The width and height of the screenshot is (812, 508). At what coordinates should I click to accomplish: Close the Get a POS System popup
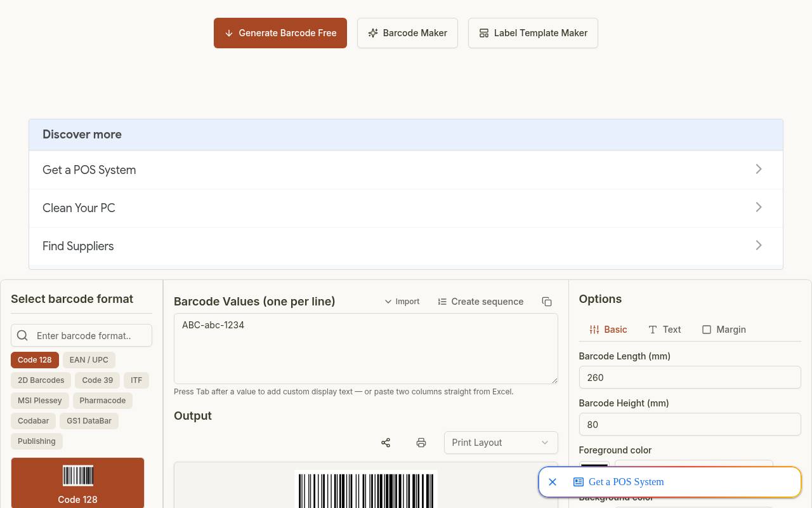(553, 482)
